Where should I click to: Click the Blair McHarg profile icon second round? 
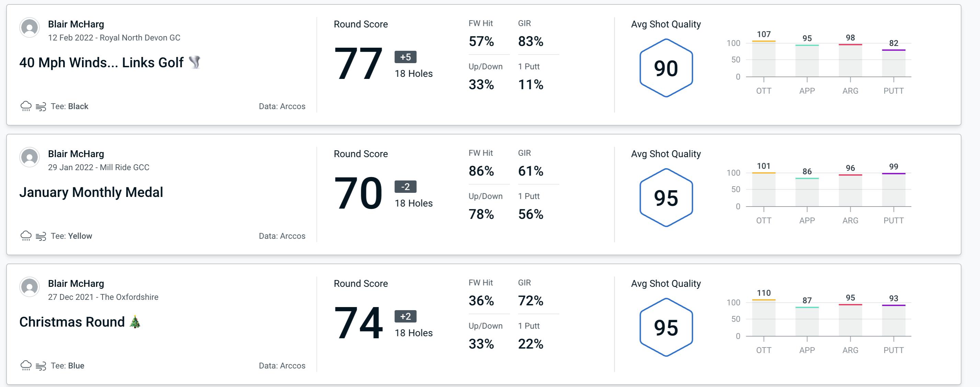pyautogui.click(x=30, y=158)
